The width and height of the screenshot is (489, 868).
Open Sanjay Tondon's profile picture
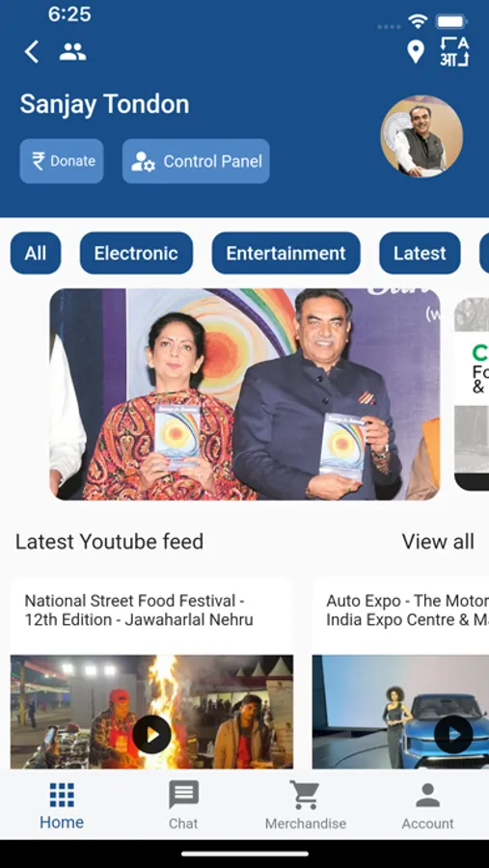click(422, 137)
